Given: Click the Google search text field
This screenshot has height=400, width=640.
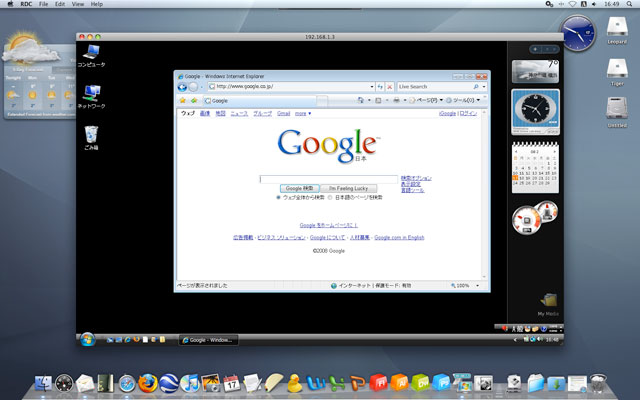Looking at the screenshot, I should (x=329, y=179).
